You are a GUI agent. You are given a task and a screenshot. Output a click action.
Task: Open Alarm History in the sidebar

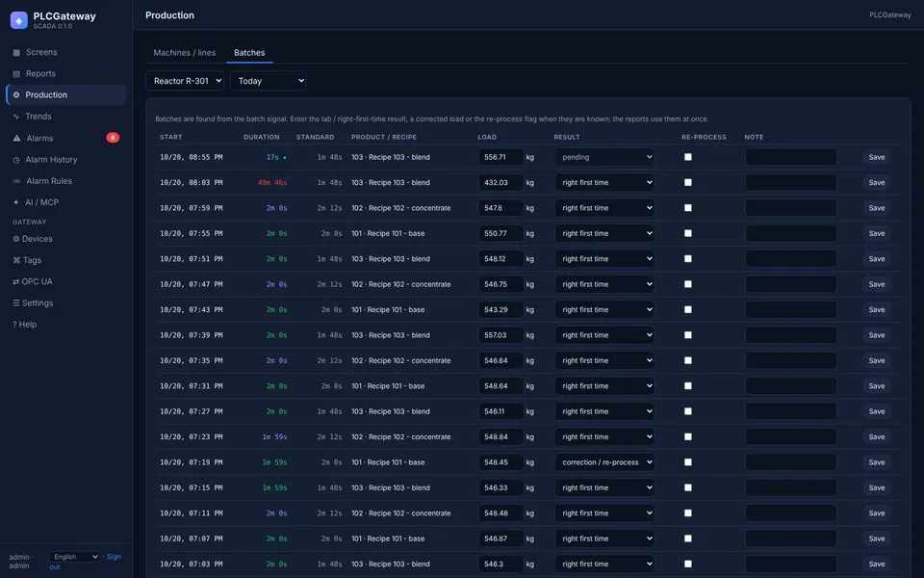coord(66,159)
